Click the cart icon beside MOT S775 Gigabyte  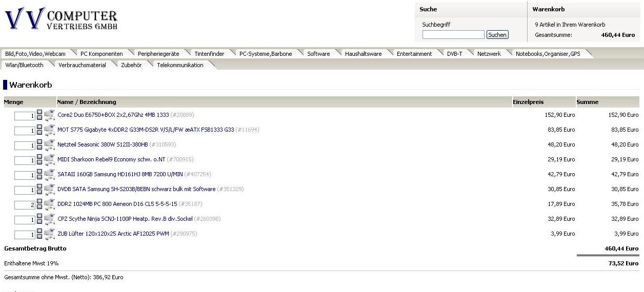(x=50, y=130)
